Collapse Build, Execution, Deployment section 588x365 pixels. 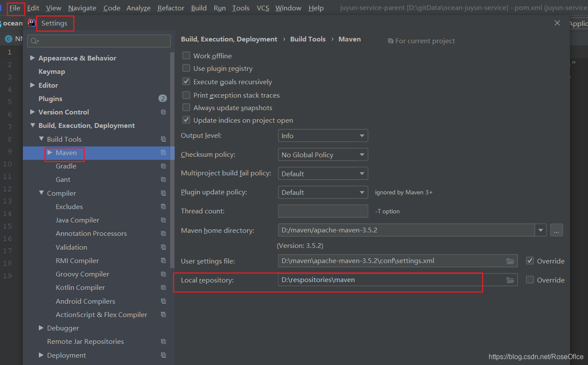coord(32,126)
